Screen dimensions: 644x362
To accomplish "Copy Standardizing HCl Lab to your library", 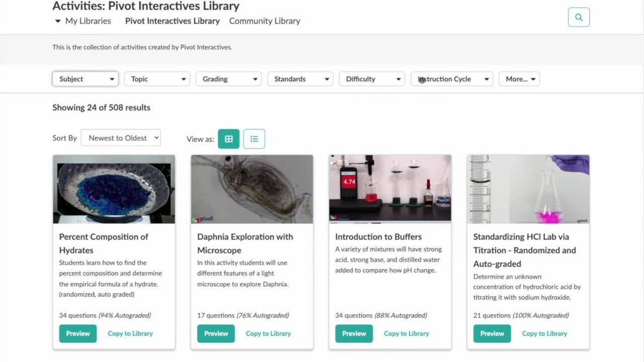I will 544,333.
